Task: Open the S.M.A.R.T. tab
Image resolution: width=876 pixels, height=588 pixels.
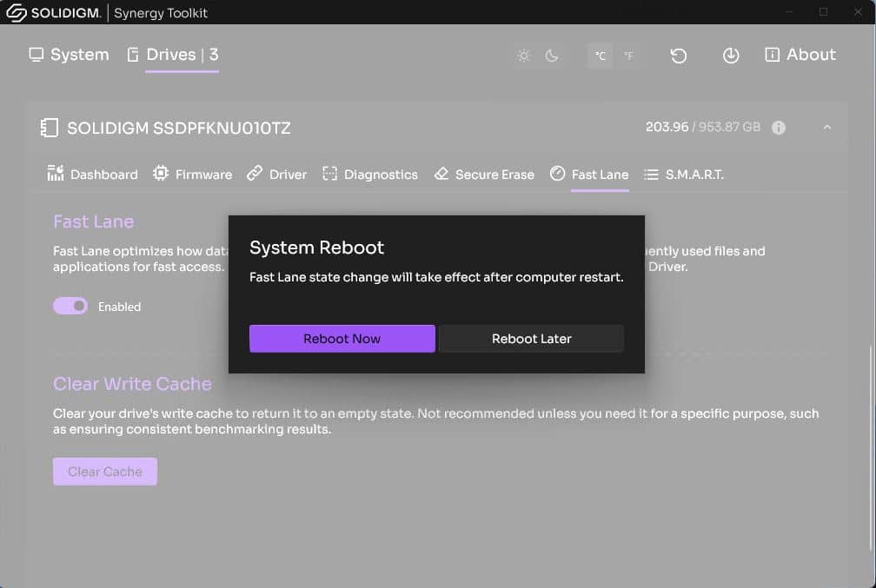Action: (x=683, y=175)
